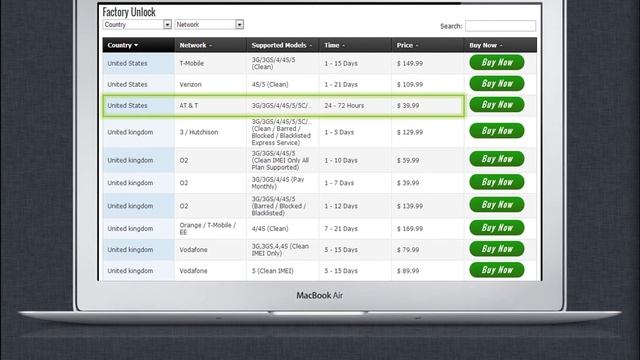Click the Orange / T-Mobile / EE network cell
The width and height of the screenshot is (640, 360).
(211, 229)
